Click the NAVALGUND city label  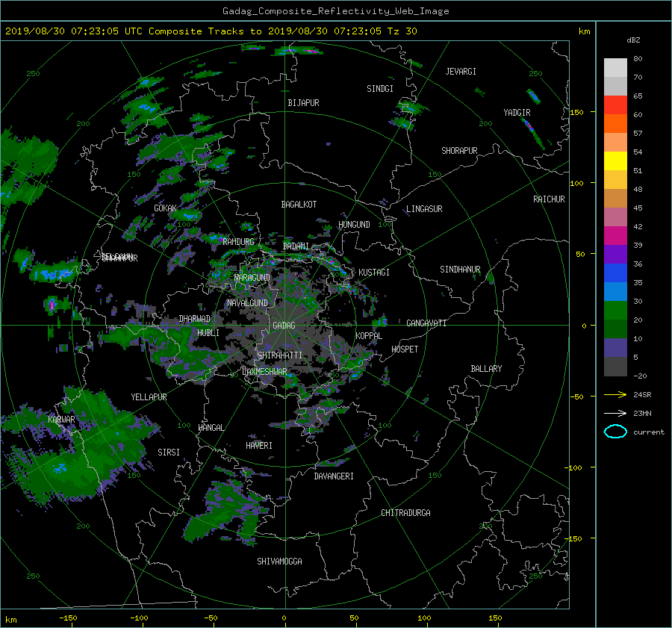(x=247, y=303)
